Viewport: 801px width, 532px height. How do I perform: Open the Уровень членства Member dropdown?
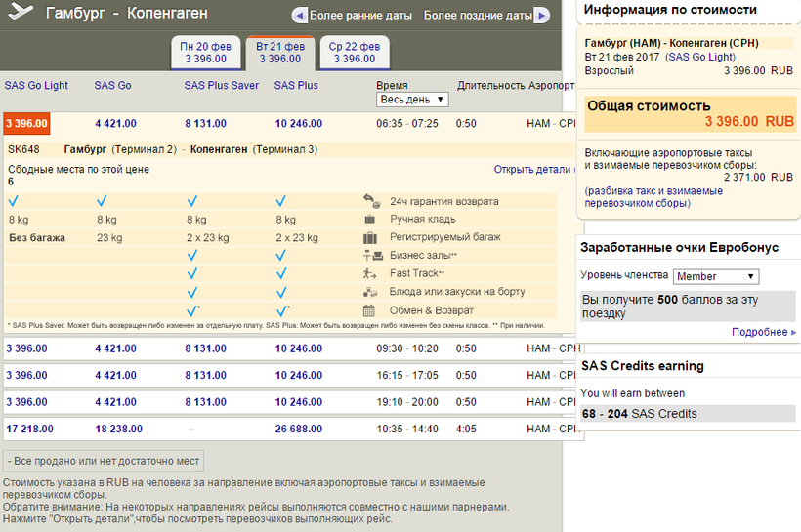pos(716,276)
